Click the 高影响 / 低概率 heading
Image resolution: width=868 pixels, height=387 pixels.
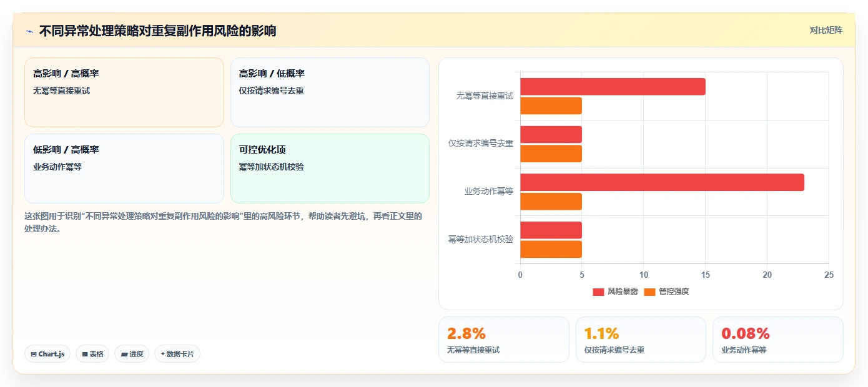(x=272, y=74)
